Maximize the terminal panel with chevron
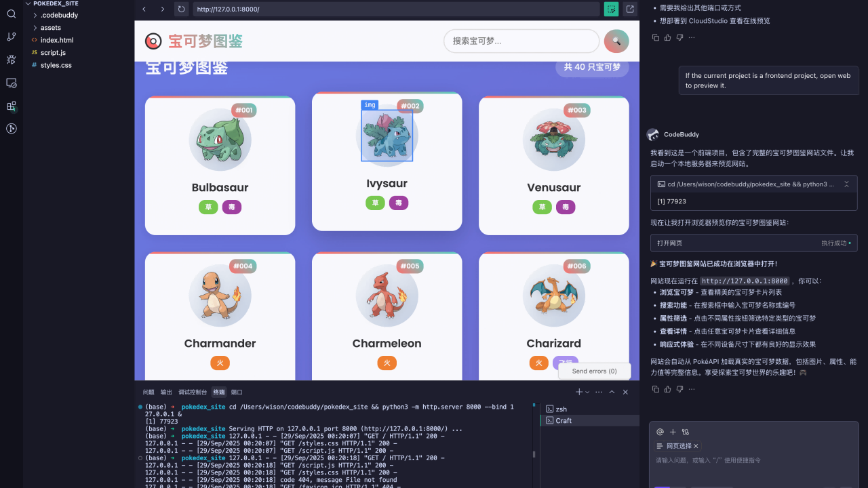The width and height of the screenshot is (868, 488). pos(612,392)
